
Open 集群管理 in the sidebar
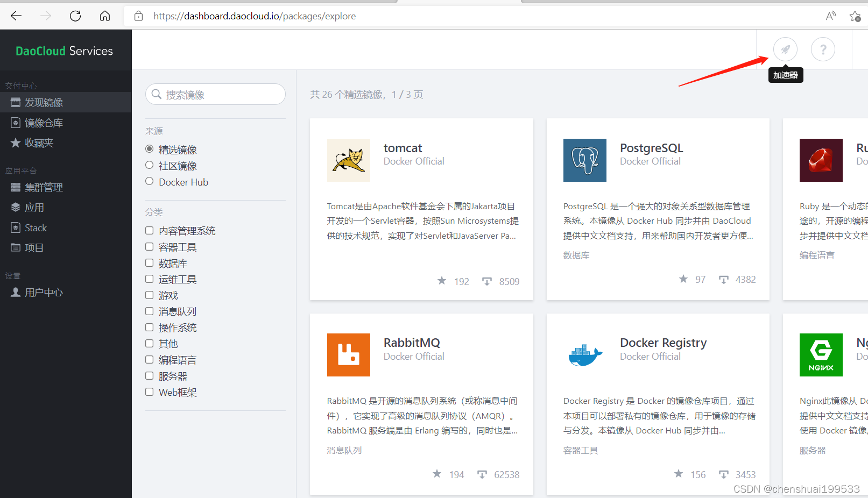point(66,187)
